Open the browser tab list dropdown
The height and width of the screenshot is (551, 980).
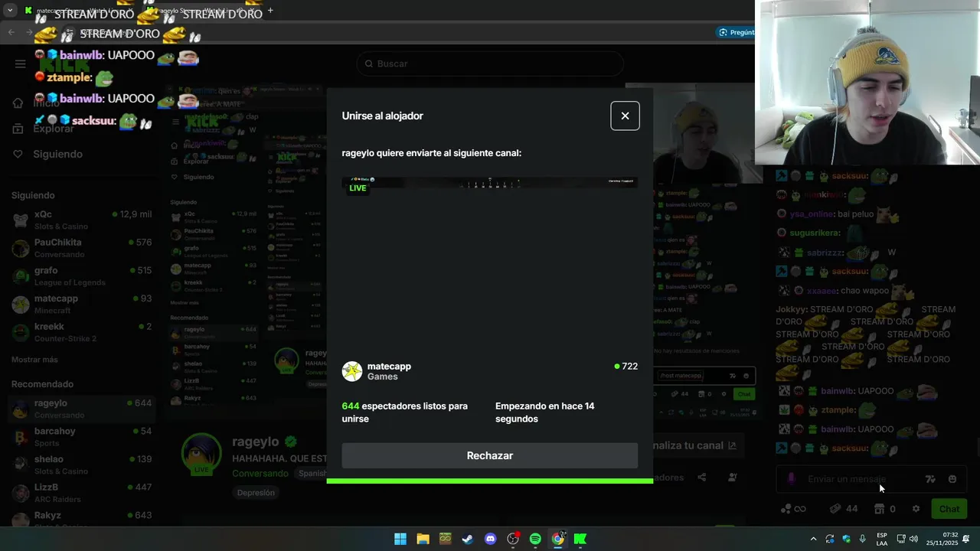point(10,11)
